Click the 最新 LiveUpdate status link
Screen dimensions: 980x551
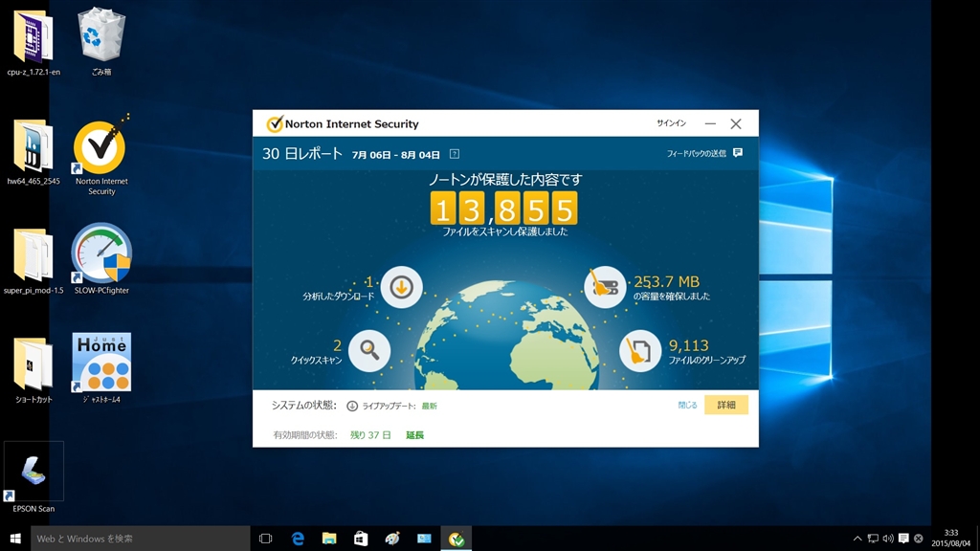coord(430,406)
